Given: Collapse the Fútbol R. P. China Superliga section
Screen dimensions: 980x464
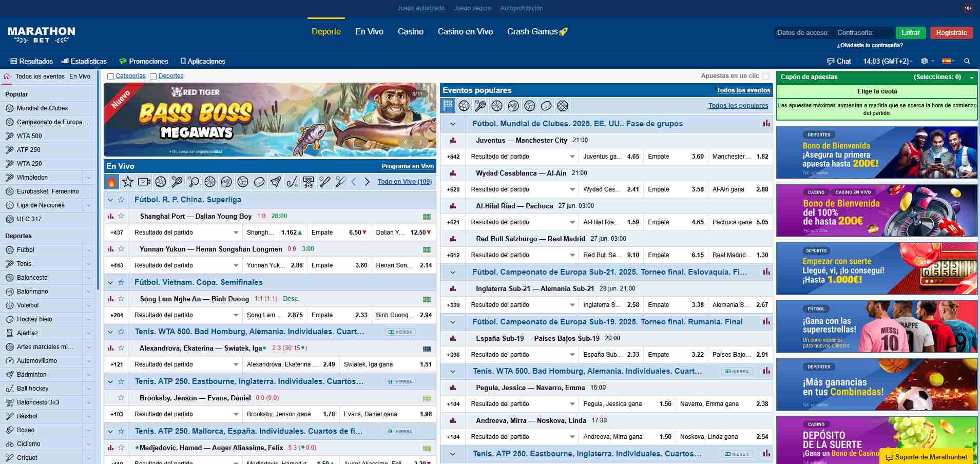Looking at the screenshot, I should tap(110, 200).
